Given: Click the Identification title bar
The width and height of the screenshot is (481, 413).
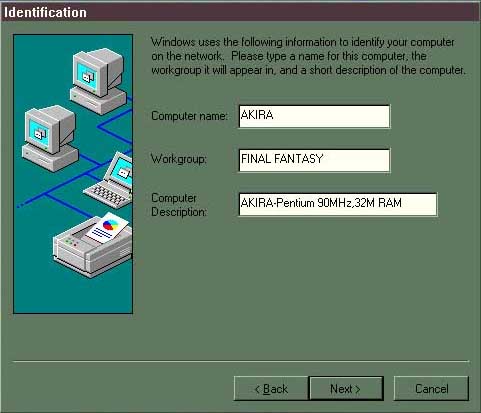Looking at the screenshot, I should pyautogui.click(x=240, y=12).
